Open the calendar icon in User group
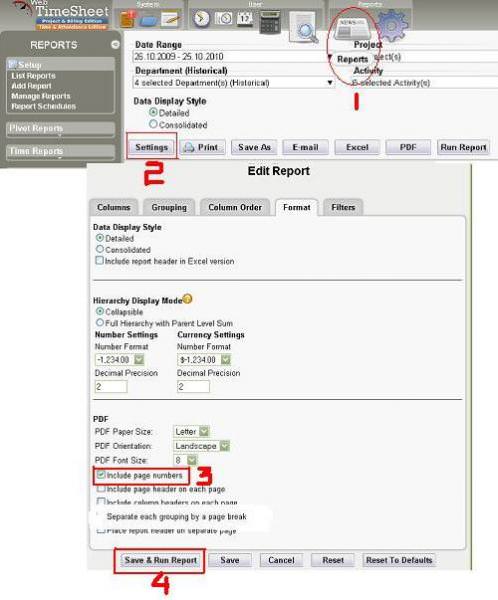Viewport: 498px width, 600px height. [x=245, y=18]
